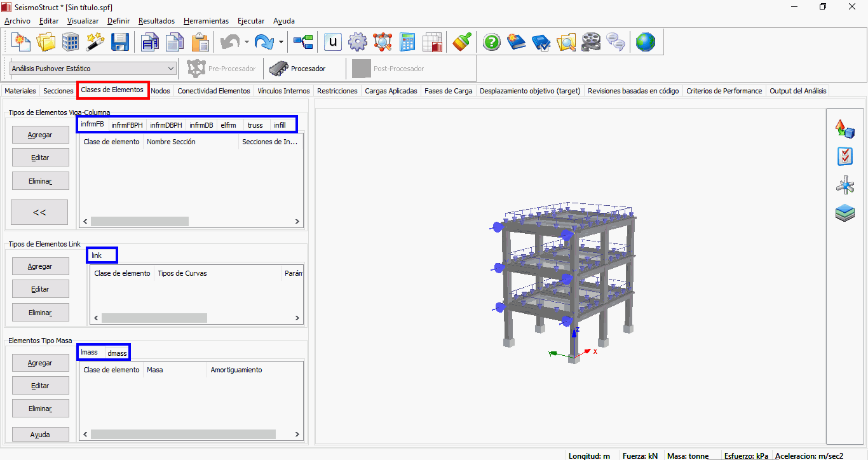Expand the Undo history dropdown arrow
868x460 pixels.
247,43
